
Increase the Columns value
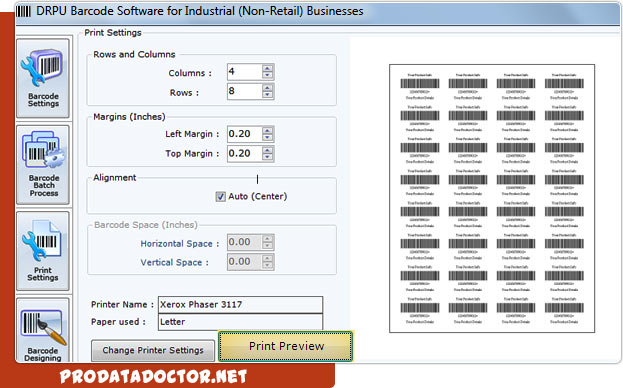(x=268, y=68)
